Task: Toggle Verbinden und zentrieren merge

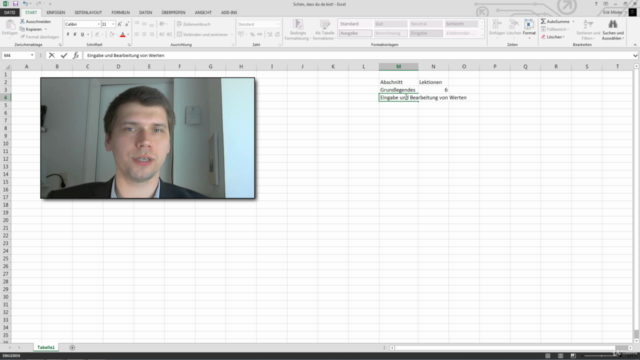Action: (x=202, y=35)
